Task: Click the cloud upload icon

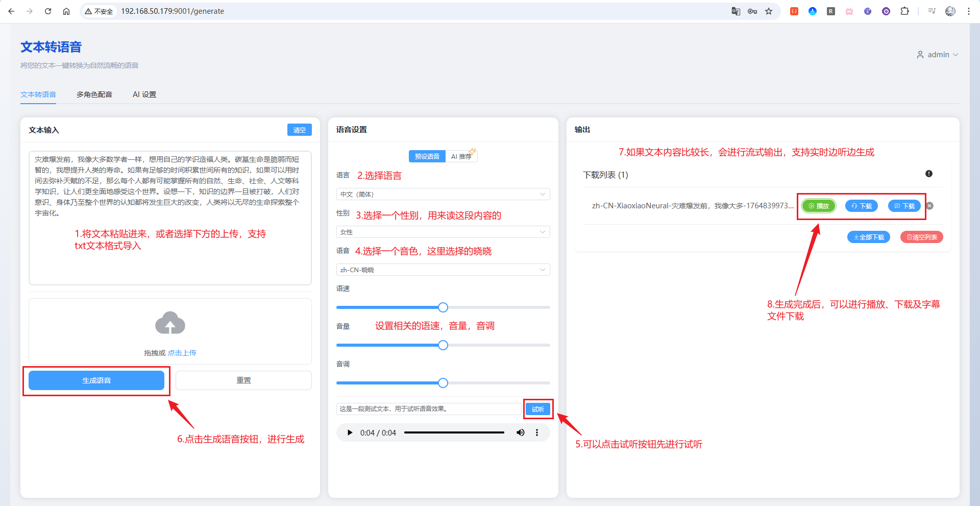Action: (x=170, y=323)
